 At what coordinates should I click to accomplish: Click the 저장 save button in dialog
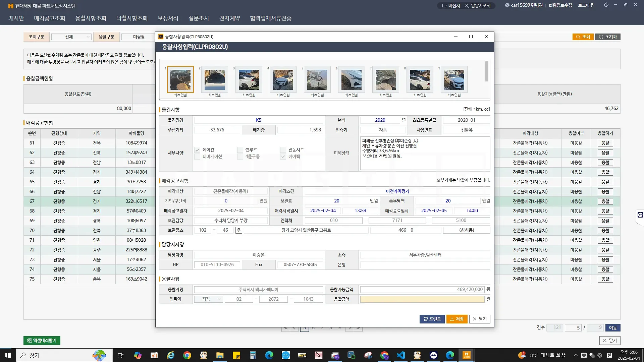coord(457,319)
